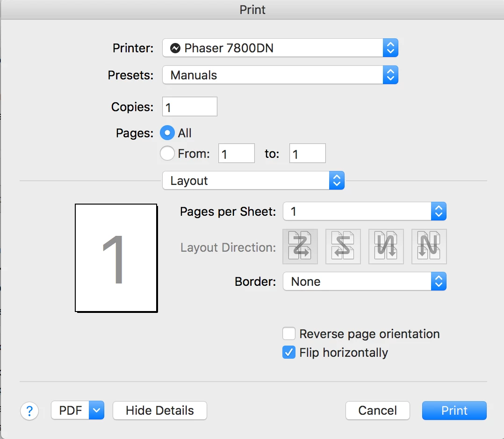Image resolution: width=504 pixels, height=439 pixels.
Task: Click the Copies input field
Action: point(190,106)
